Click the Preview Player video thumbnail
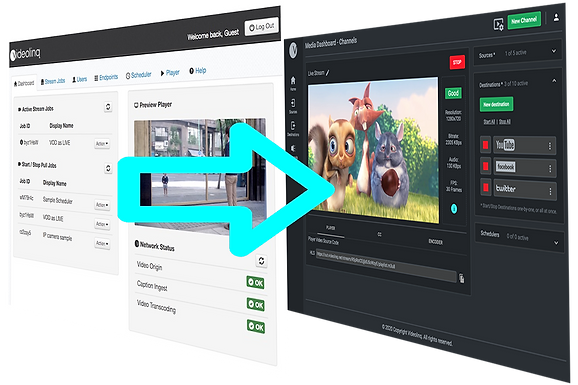The height and width of the screenshot is (385, 578). [x=200, y=176]
